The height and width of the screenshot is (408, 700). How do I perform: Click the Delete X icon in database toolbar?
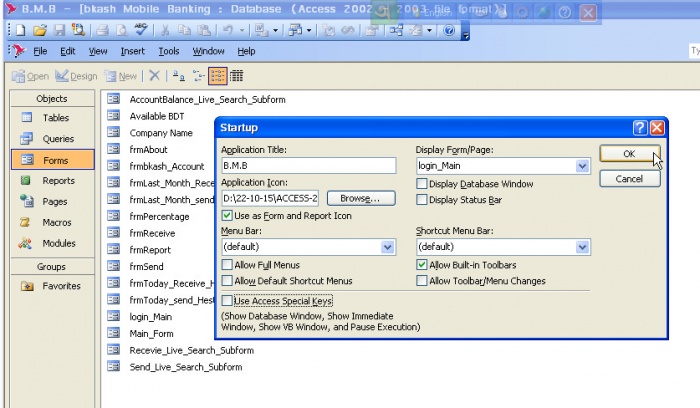coord(154,76)
